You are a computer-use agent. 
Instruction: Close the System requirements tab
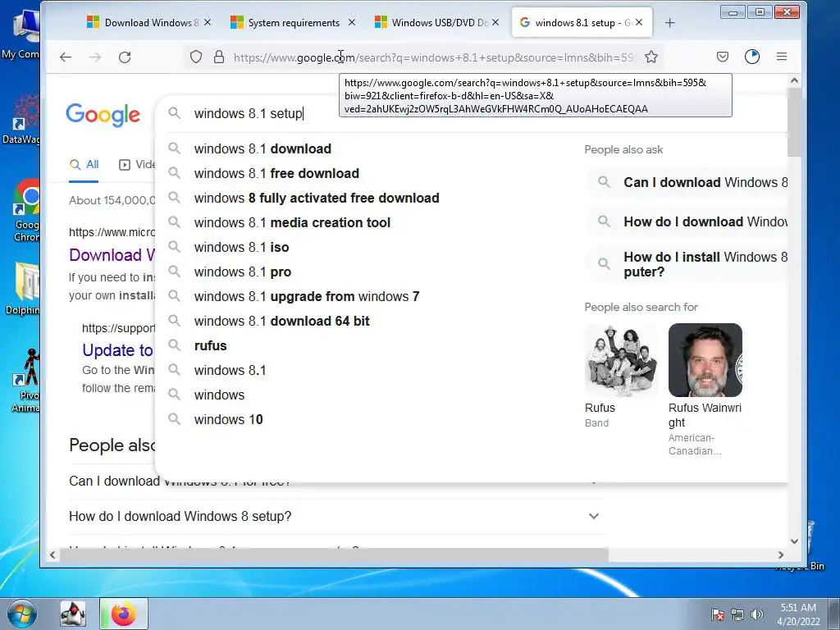pyautogui.click(x=351, y=22)
